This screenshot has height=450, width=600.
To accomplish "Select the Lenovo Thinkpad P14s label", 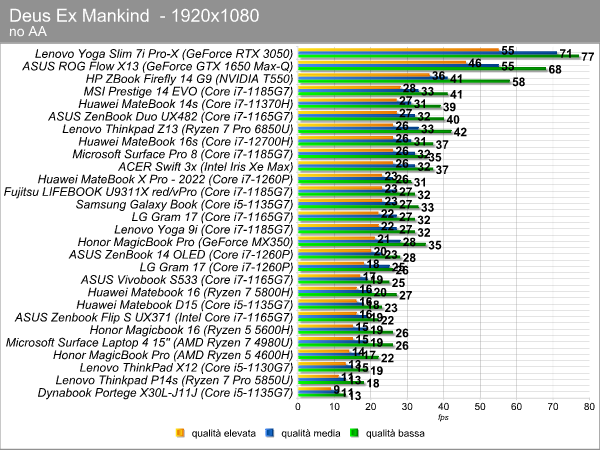I will [174, 380].
